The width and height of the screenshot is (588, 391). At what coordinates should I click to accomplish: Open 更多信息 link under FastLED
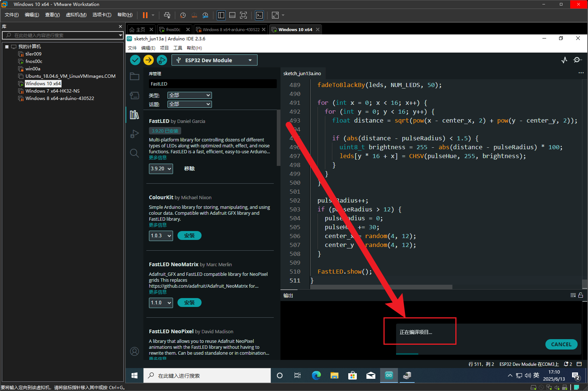point(158,158)
